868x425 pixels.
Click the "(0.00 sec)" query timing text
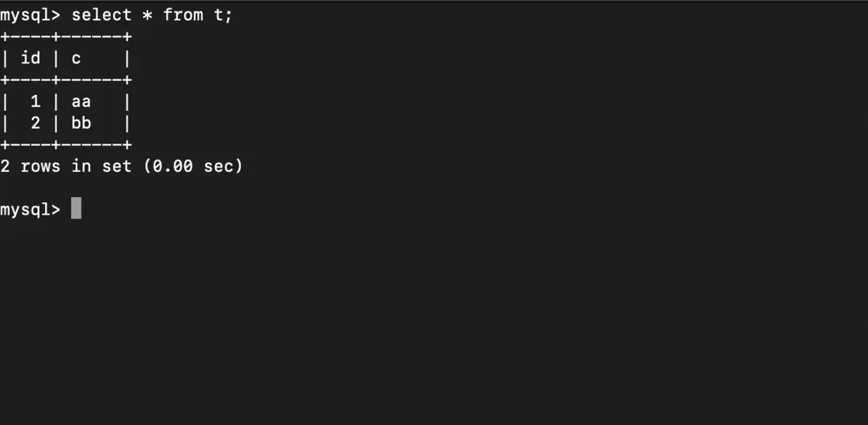click(x=194, y=166)
